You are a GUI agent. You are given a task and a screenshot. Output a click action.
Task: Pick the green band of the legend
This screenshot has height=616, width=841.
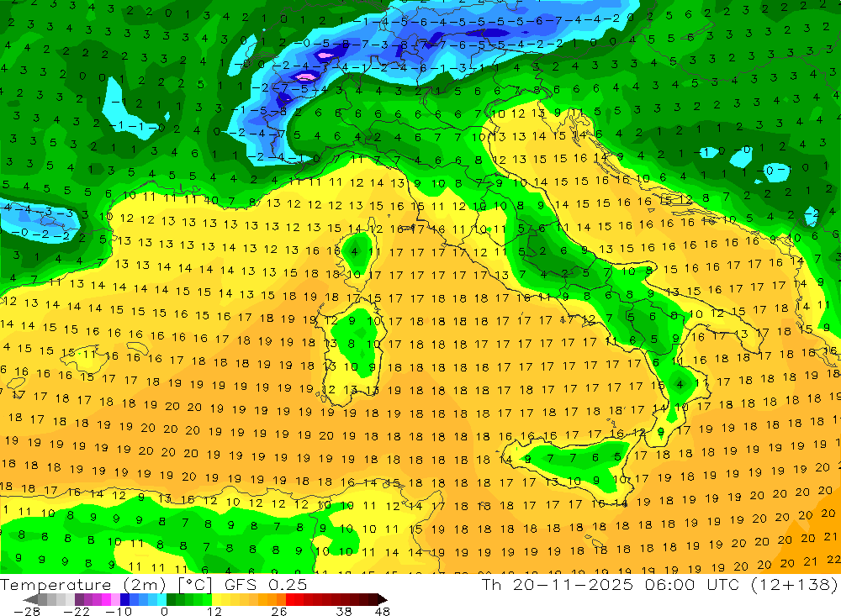point(189,599)
